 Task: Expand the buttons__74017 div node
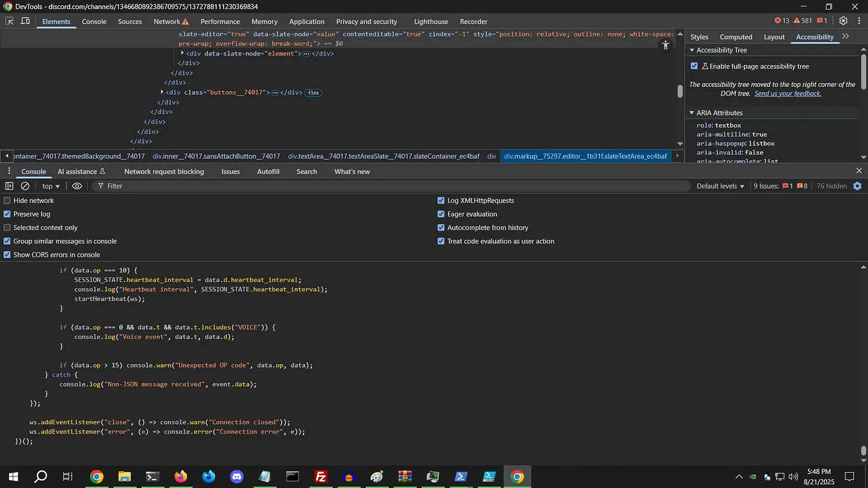point(162,92)
